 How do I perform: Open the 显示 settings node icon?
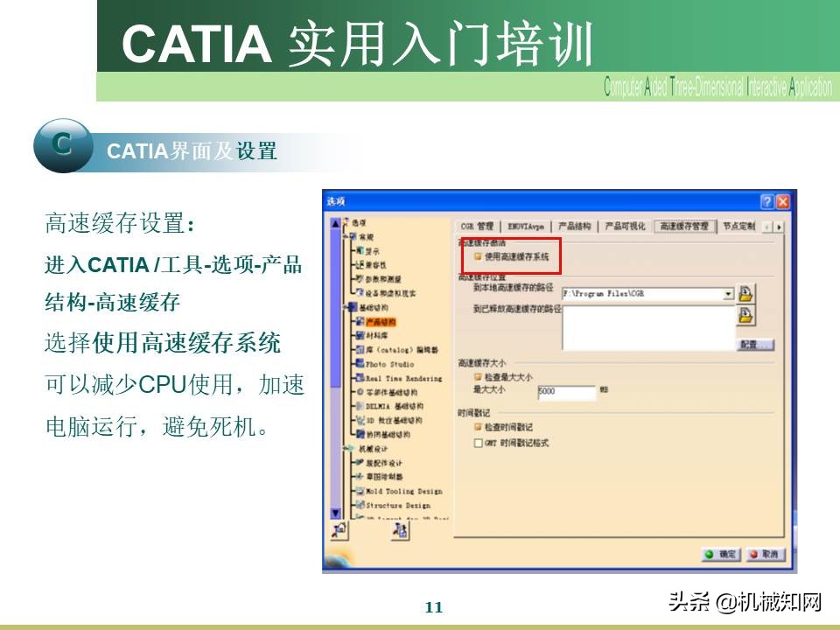[360, 250]
